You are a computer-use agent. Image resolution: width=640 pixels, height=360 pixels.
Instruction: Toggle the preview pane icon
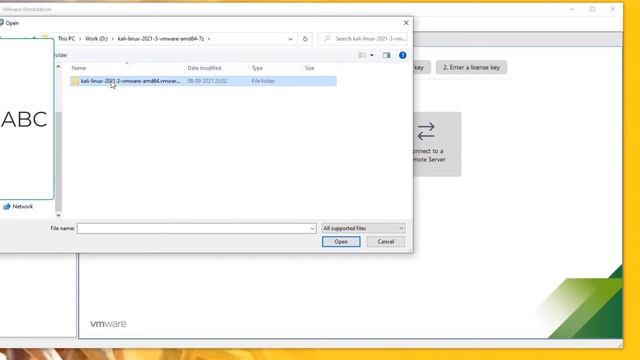(387, 55)
